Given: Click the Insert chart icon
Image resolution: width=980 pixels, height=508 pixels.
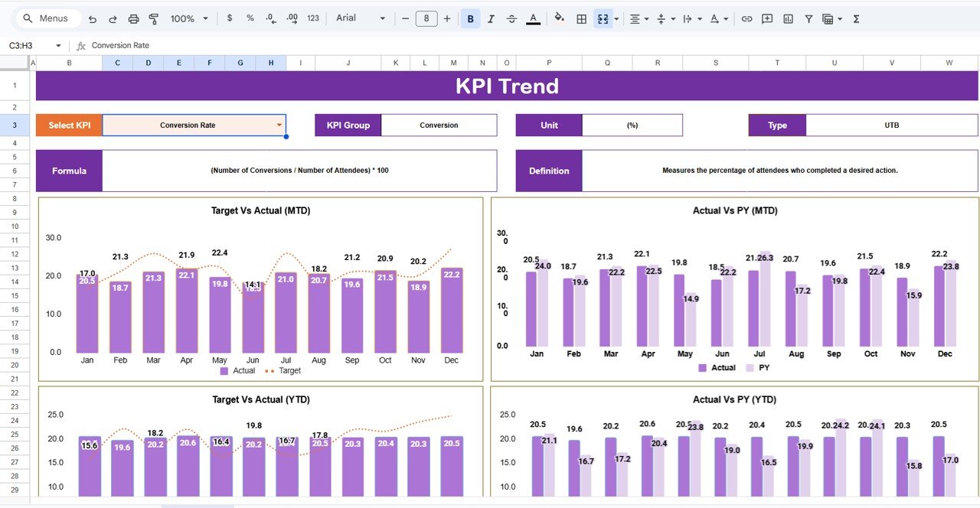Looking at the screenshot, I should [x=788, y=18].
